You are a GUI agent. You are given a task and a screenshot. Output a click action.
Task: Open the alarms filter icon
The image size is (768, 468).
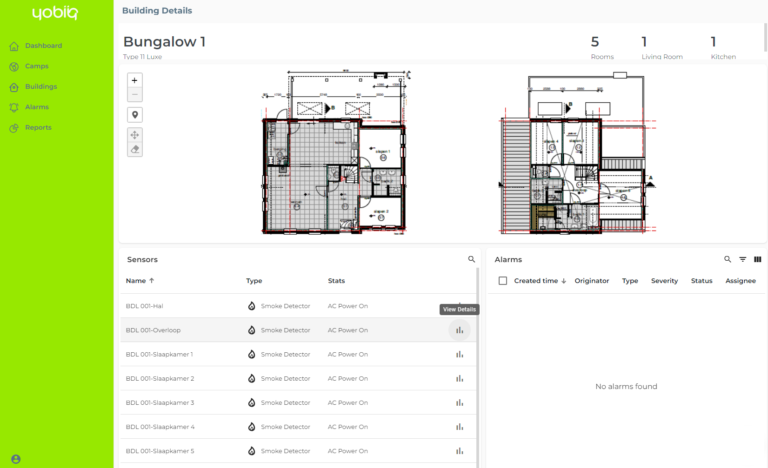pyautogui.click(x=743, y=259)
